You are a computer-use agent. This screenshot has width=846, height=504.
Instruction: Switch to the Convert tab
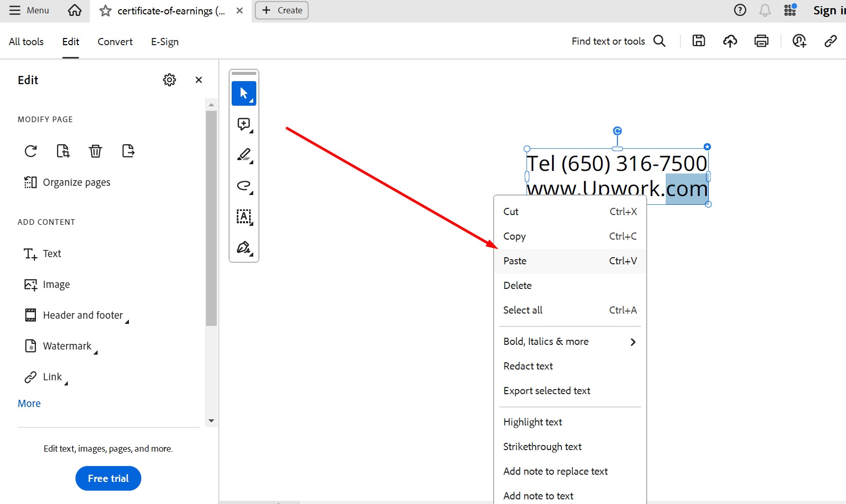(115, 42)
